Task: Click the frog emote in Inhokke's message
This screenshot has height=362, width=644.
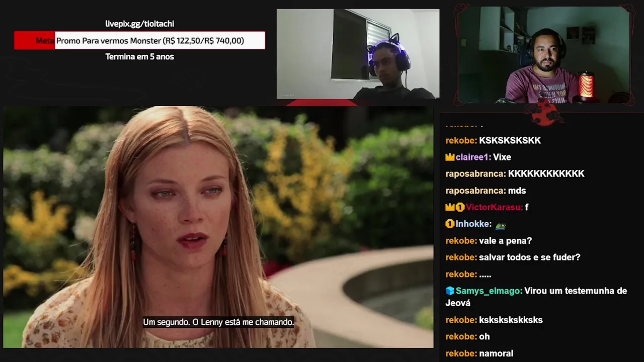Action: click(x=501, y=226)
